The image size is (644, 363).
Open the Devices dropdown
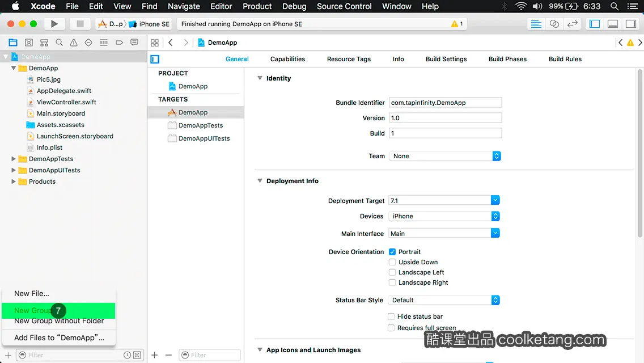coord(444,216)
